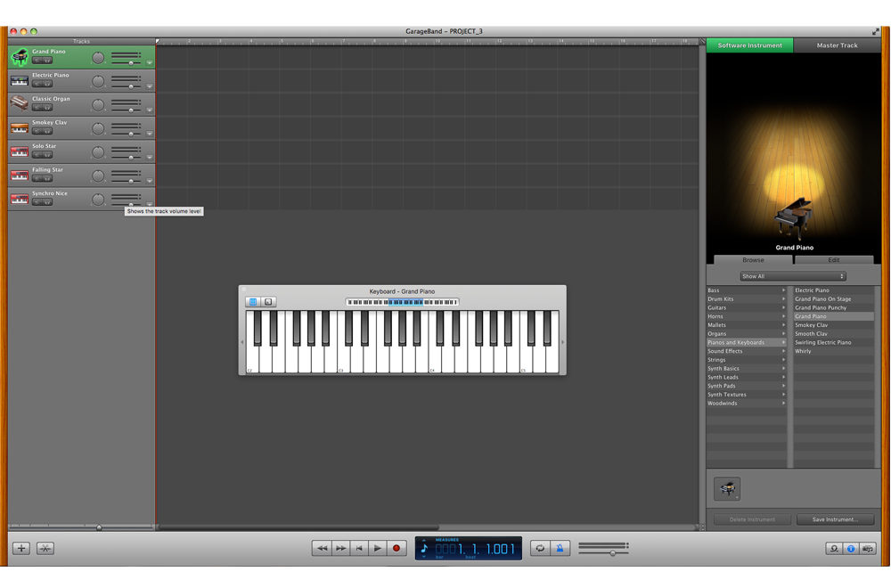This screenshot has height=588, width=891.
Task: Open the media browser
Action: 867,548
